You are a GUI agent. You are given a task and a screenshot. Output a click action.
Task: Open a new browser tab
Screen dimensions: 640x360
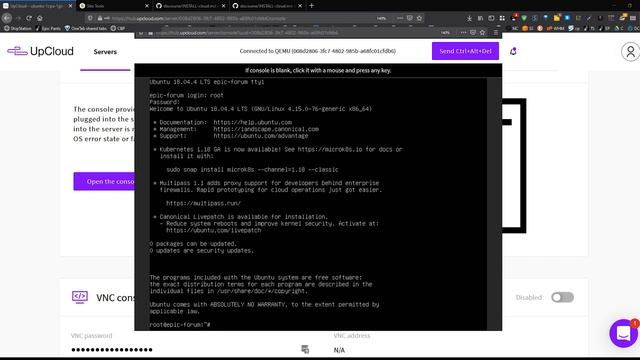pyautogui.click(x=311, y=6)
